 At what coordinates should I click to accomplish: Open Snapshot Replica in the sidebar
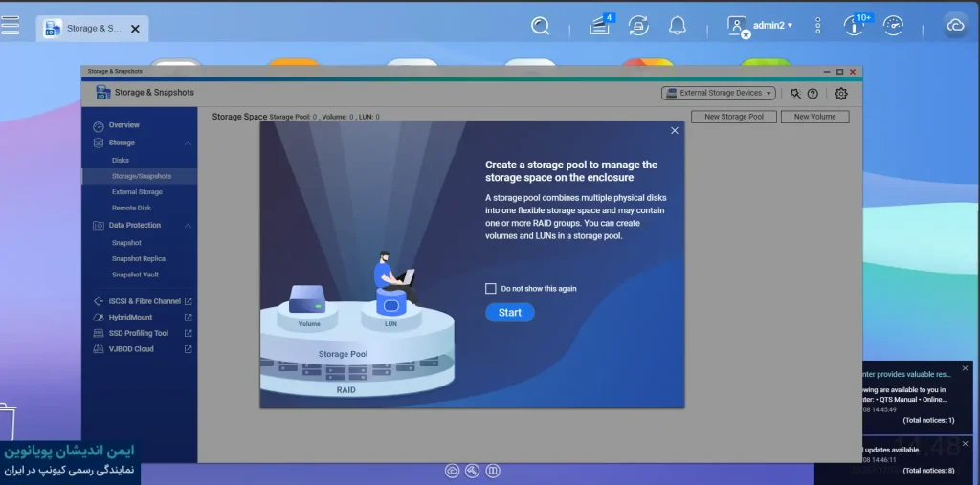coord(140,258)
